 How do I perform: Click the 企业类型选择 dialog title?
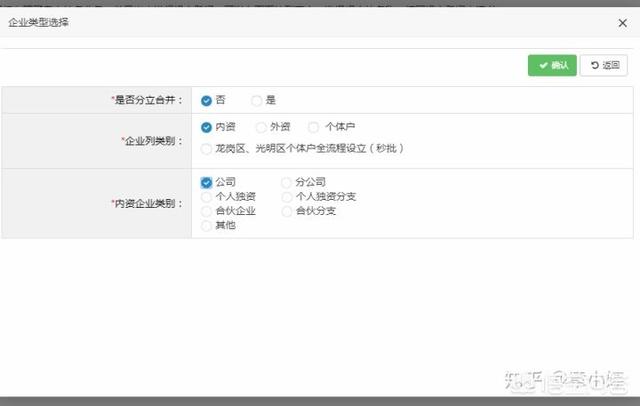point(38,22)
